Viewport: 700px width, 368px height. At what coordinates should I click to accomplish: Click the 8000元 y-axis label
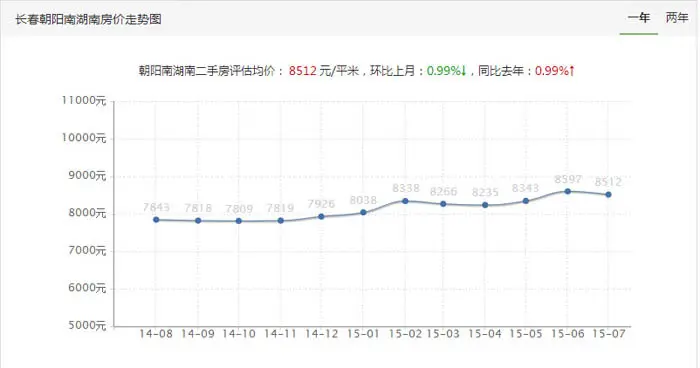87,213
